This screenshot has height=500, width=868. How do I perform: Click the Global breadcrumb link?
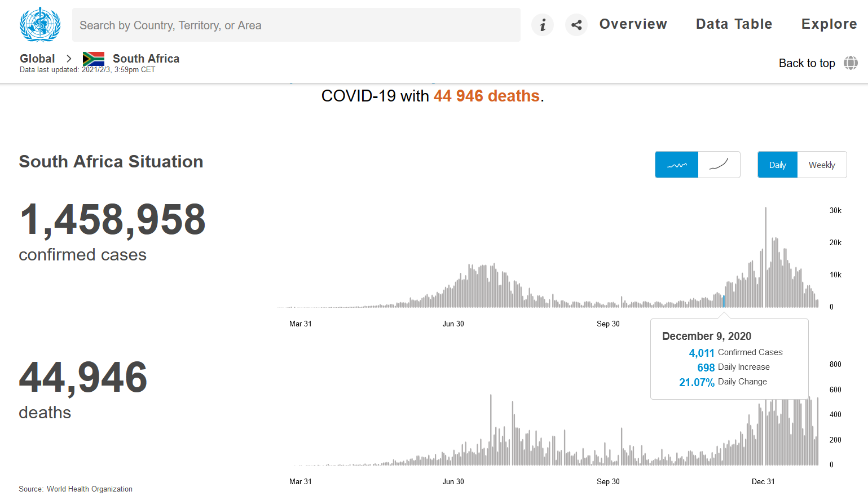[x=37, y=58]
